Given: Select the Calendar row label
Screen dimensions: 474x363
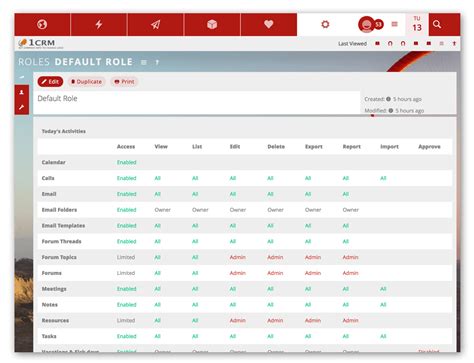Looking at the screenshot, I should (x=54, y=162).
